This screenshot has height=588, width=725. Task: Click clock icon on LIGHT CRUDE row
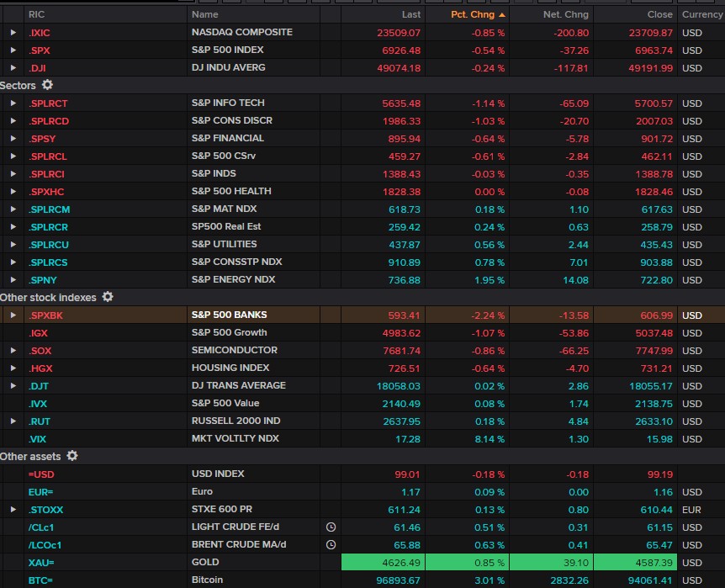[x=331, y=527]
